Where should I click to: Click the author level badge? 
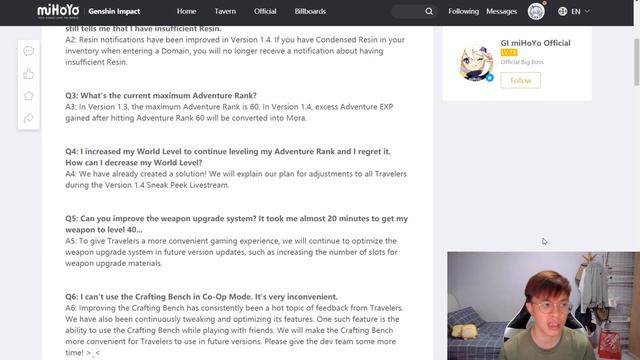pos(509,53)
